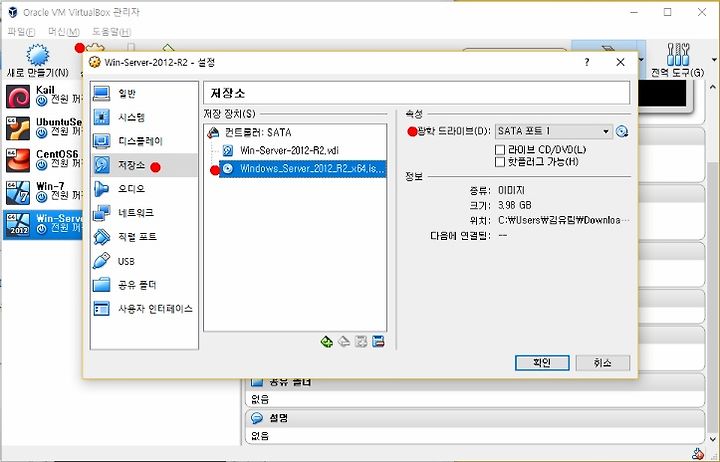Image resolution: width=720 pixels, height=462 pixels.
Task: Click the 설명 section header in main window
Action: click(x=475, y=418)
